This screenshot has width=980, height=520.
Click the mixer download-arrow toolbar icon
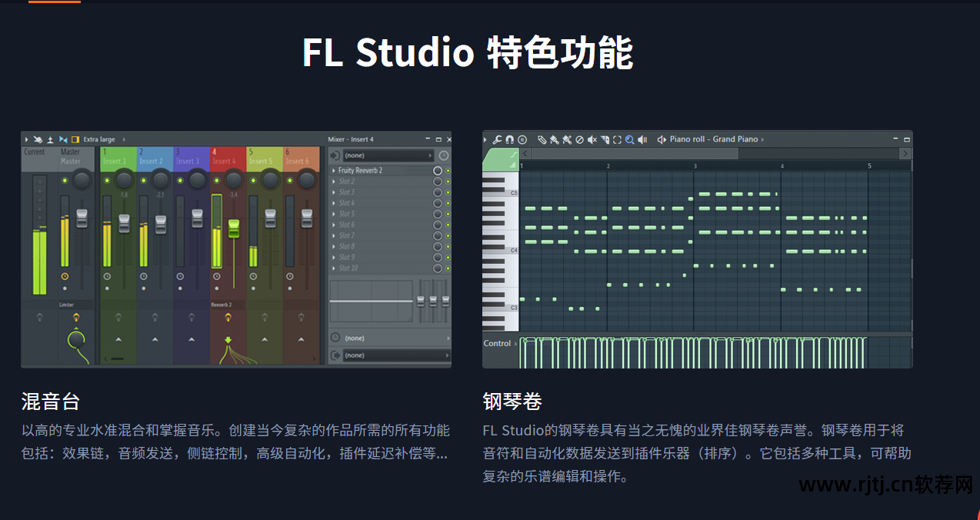50,139
